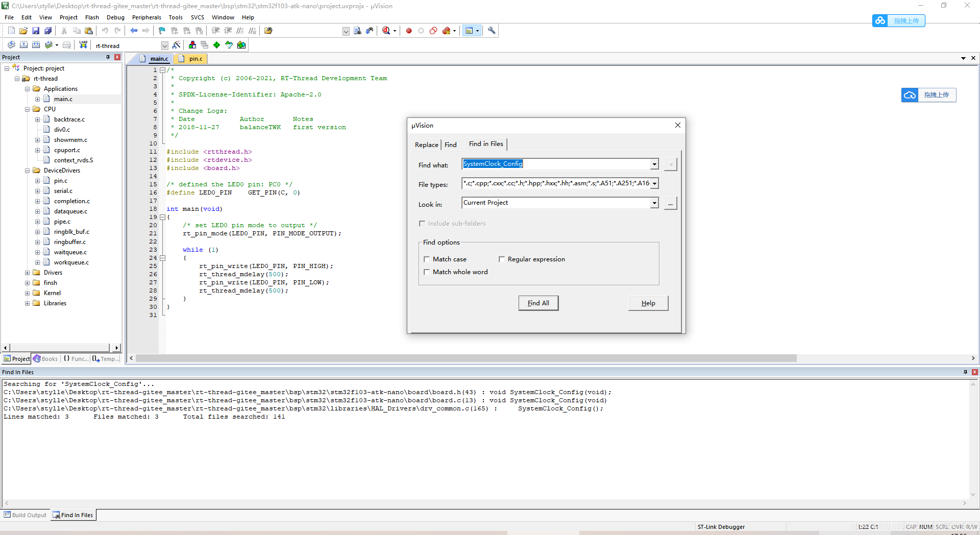Expand the Kernel folder
Image resolution: width=980 pixels, height=535 pixels.
28,293
